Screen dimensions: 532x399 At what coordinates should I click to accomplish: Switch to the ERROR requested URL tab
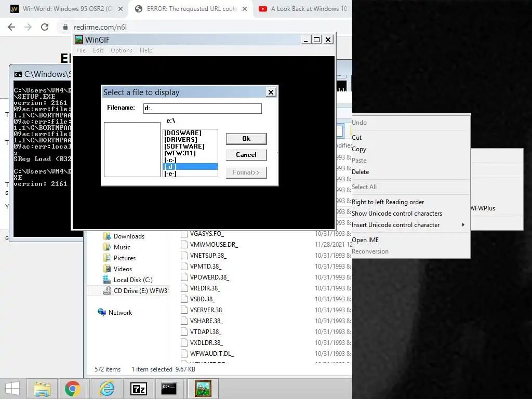point(192,9)
